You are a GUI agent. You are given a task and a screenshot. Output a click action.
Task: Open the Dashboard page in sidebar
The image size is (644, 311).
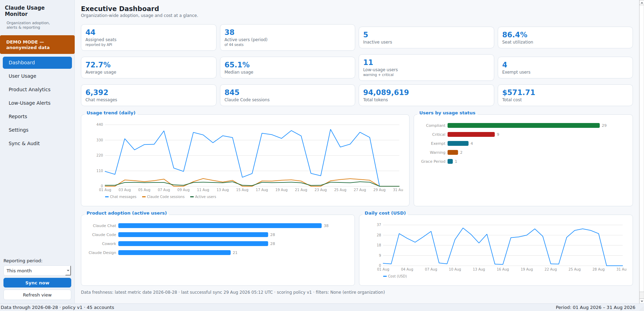37,63
